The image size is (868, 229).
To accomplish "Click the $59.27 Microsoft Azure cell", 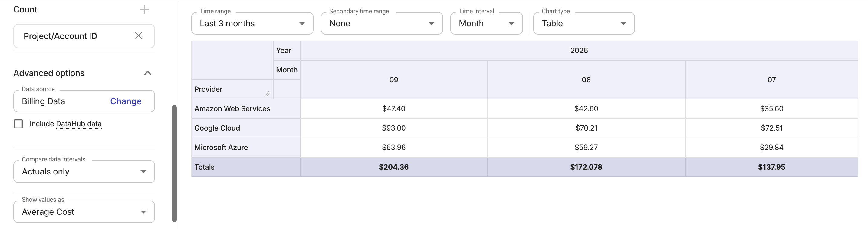I will click(586, 148).
